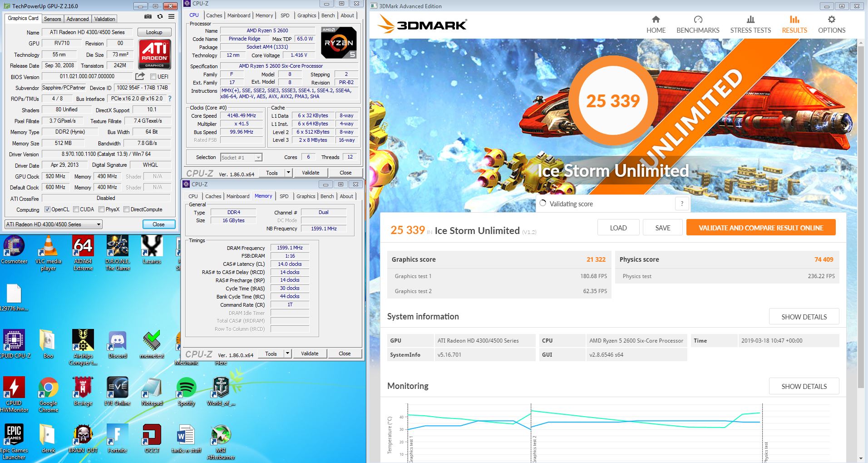Image resolution: width=868 pixels, height=463 pixels.
Task: Click the Lookup button in GPU-Z
Action: click(154, 32)
